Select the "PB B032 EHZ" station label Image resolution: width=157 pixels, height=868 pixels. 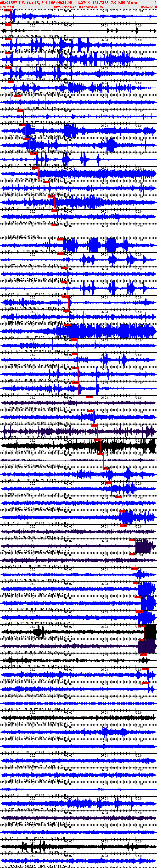[11, 523]
